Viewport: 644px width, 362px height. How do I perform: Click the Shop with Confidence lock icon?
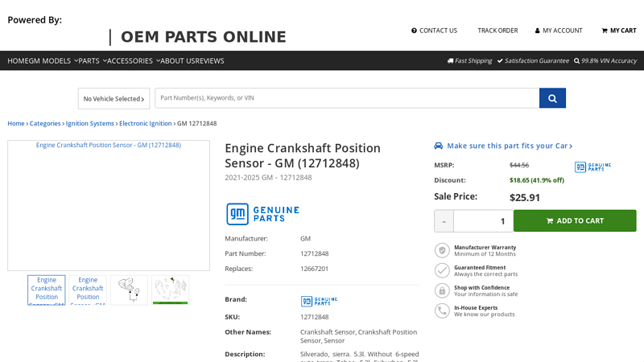tap(442, 290)
